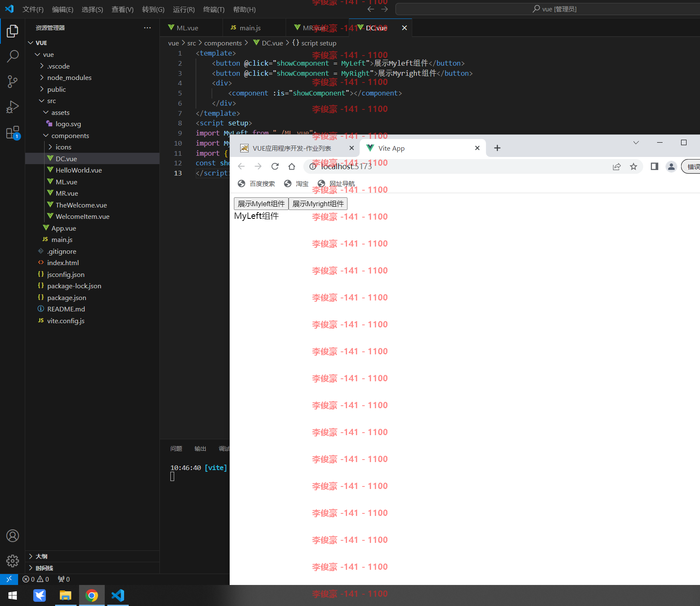Screen dimensions: 700x606
Task: Open a new Chrome tab
Action: (x=497, y=148)
